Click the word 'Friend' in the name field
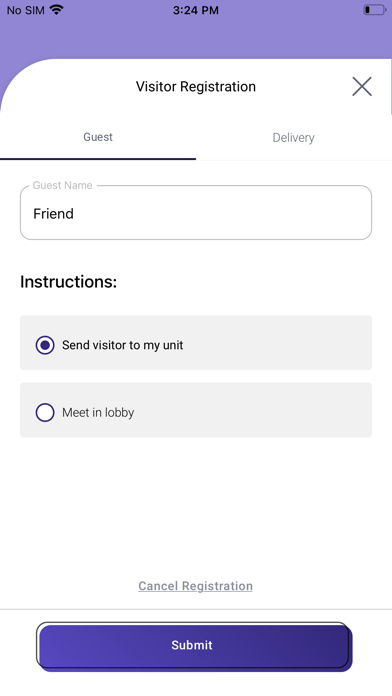392x696 pixels. click(x=53, y=214)
